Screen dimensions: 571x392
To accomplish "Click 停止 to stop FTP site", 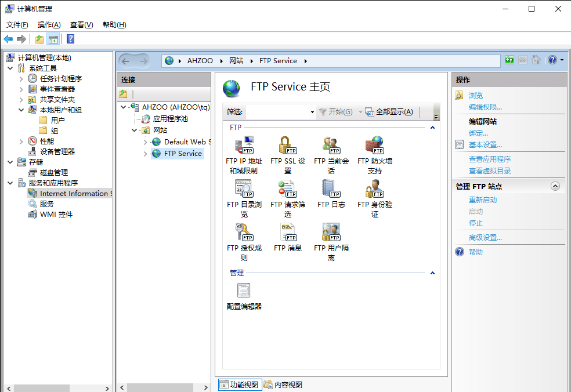I will pyautogui.click(x=476, y=223).
